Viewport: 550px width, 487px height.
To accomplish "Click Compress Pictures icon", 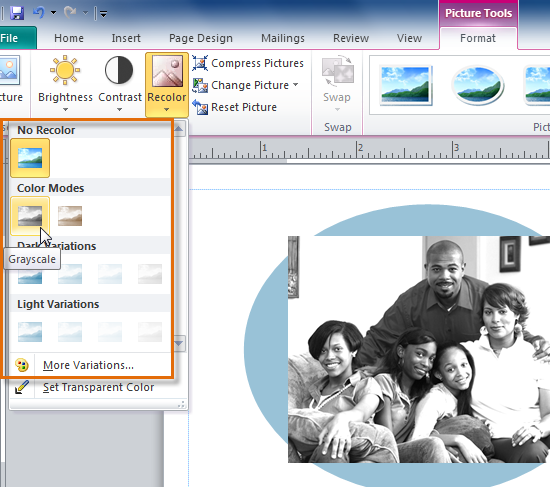I will click(200, 63).
